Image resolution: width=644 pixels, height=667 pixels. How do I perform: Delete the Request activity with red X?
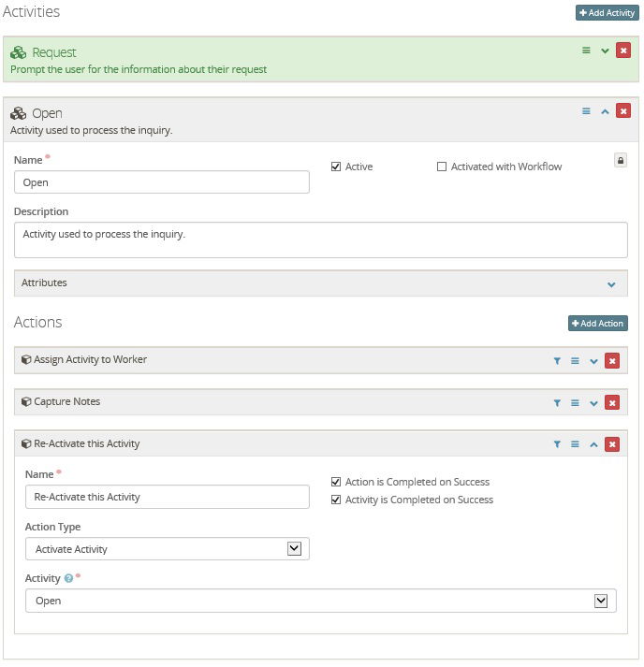(x=622, y=51)
